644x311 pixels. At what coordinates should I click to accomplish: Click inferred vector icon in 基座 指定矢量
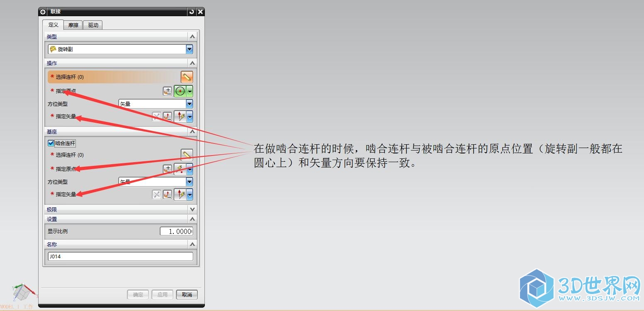click(x=180, y=194)
